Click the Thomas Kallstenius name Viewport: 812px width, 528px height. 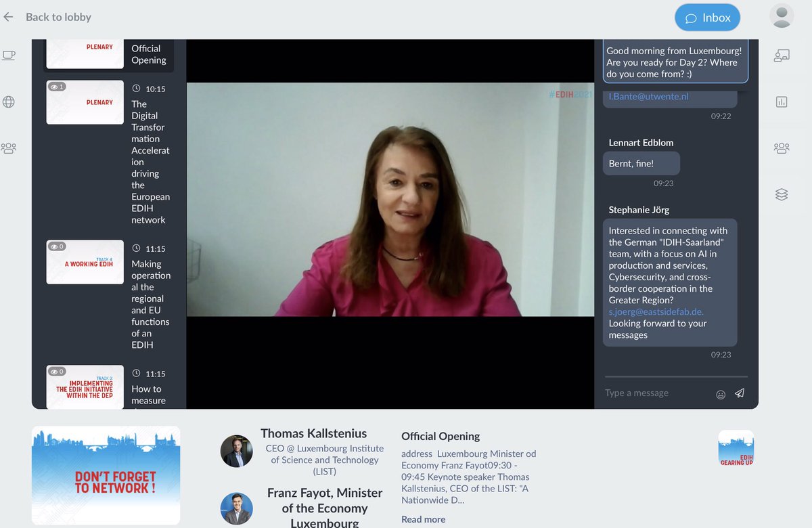(x=314, y=433)
